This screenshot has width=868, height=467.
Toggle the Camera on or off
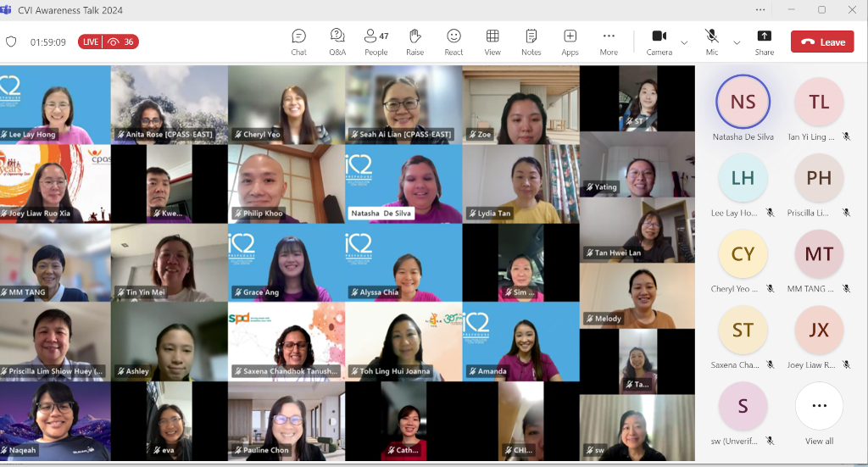click(659, 42)
